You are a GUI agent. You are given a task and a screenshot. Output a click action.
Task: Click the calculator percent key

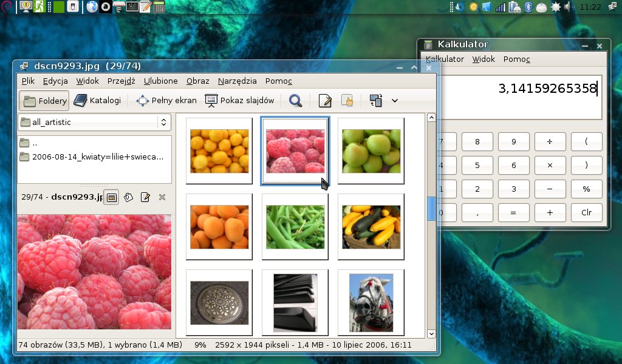(x=586, y=189)
